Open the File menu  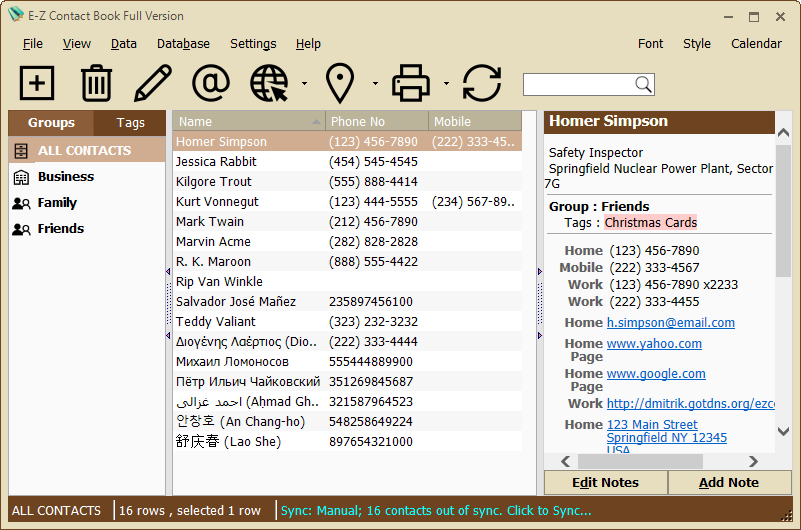tap(33, 44)
